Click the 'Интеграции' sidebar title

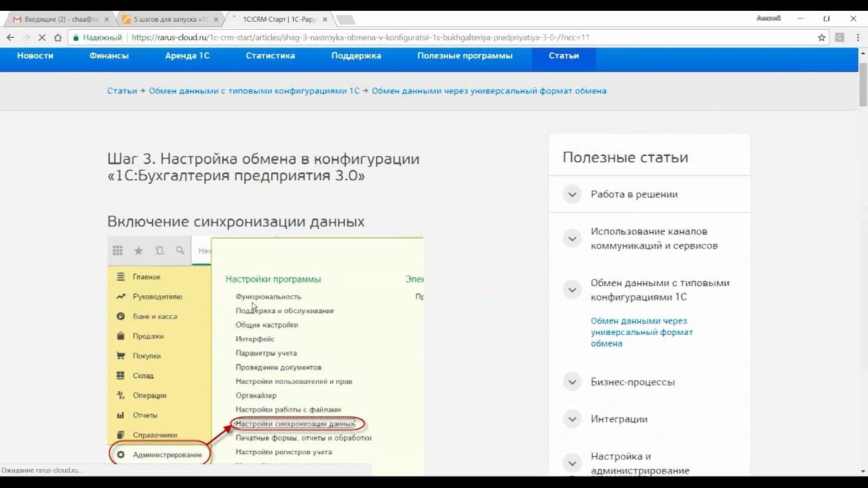(619, 420)
